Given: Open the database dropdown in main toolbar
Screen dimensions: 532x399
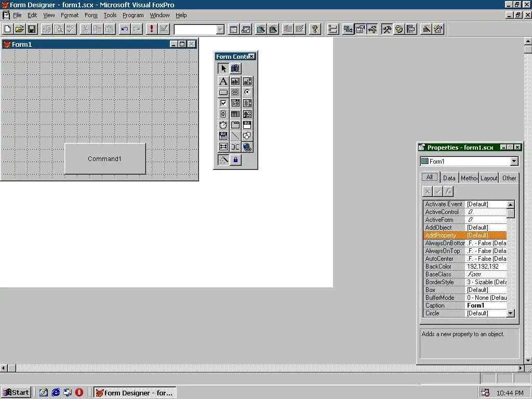Looking at the screenshot, I should [x=220, y=30].
